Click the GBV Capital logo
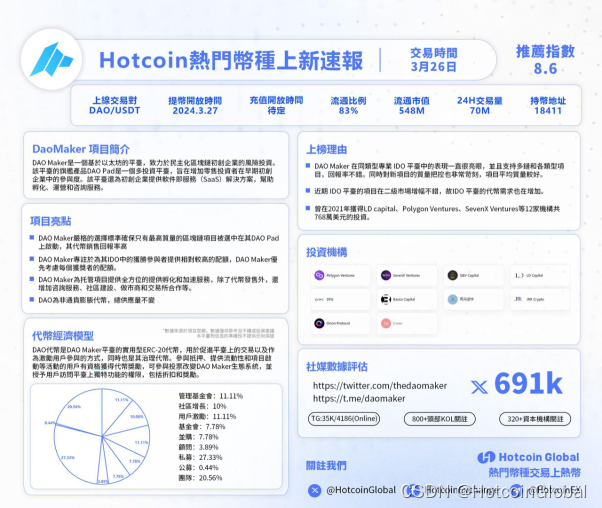Screen dimensions: 602x508 (453, 275)
